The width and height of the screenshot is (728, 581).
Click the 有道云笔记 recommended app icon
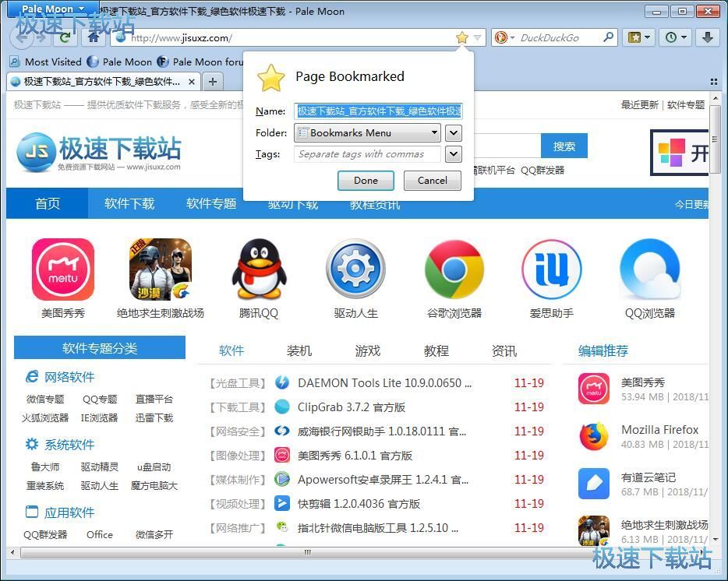point(594,483)
